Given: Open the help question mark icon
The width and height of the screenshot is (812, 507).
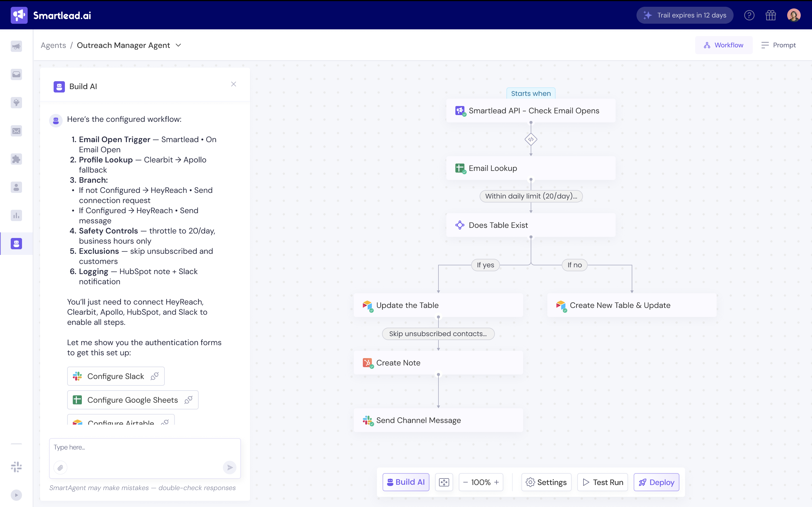Looking at the screenshot, I should click(749, 15).
